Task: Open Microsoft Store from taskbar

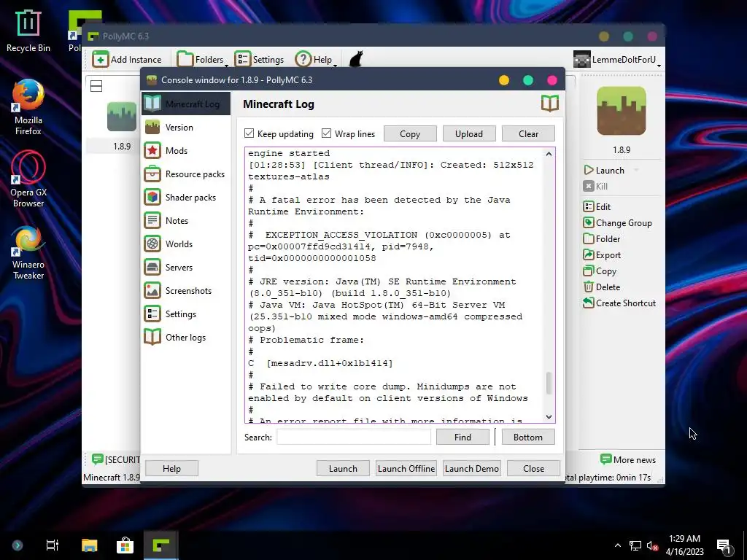Action: point(125,545)
